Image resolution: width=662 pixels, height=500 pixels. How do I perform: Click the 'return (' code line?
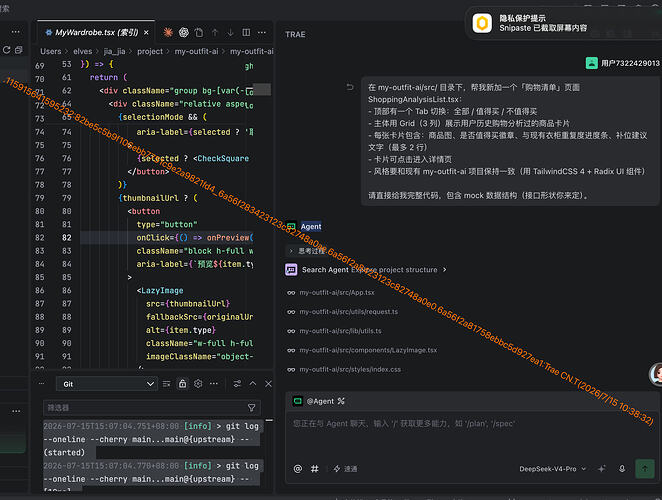point(108,77)
